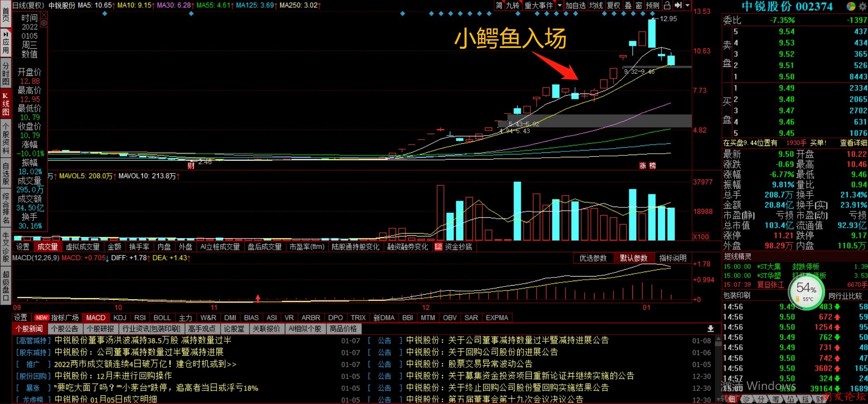Toggle 均线 moving average display
The height and width of the screenshot is (404, 868).
(596, 5)
